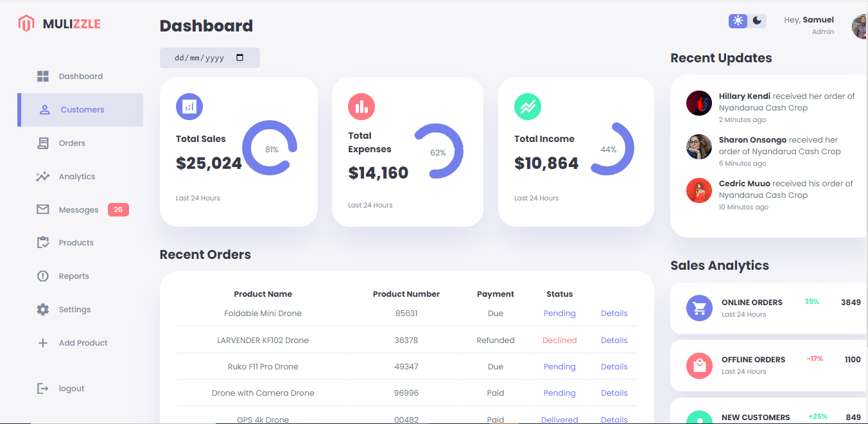Click the Mulizzle logo icon
The width and height of the screenshot is (868, 424).
(26, 23)
